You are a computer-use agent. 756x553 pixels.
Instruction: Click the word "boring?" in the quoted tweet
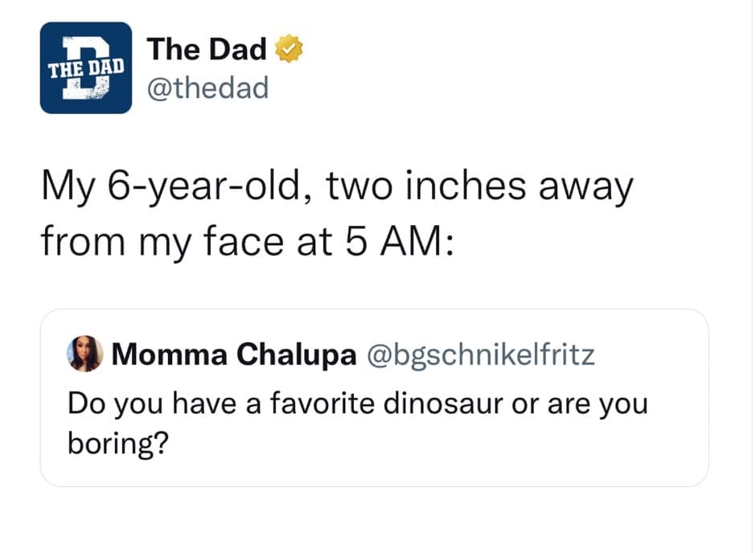tap(118, 442)
